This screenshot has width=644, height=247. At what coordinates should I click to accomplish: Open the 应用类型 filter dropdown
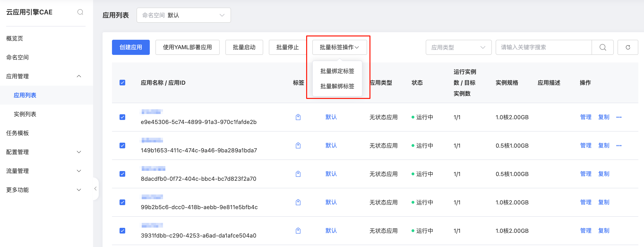[458, 47]
